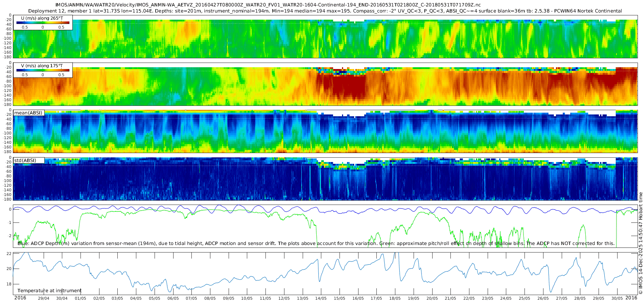Click the 08/05 date tick label
The width and height of the screenshot is (644, 304).
[210, 299]
